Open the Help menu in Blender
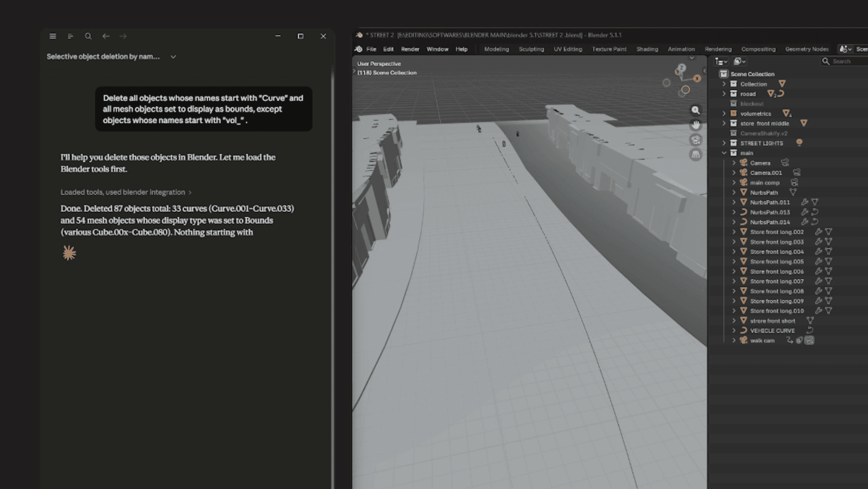The height and width of the screenshot is (489, 868). (461, 49)
